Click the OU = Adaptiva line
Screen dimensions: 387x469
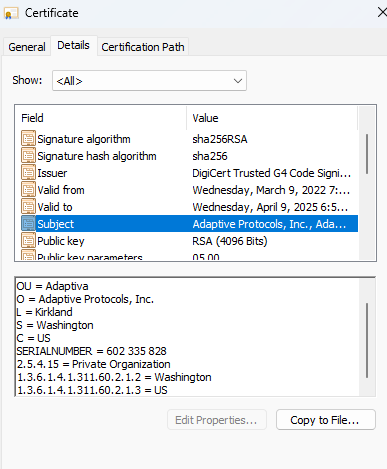tap(52, 286)
